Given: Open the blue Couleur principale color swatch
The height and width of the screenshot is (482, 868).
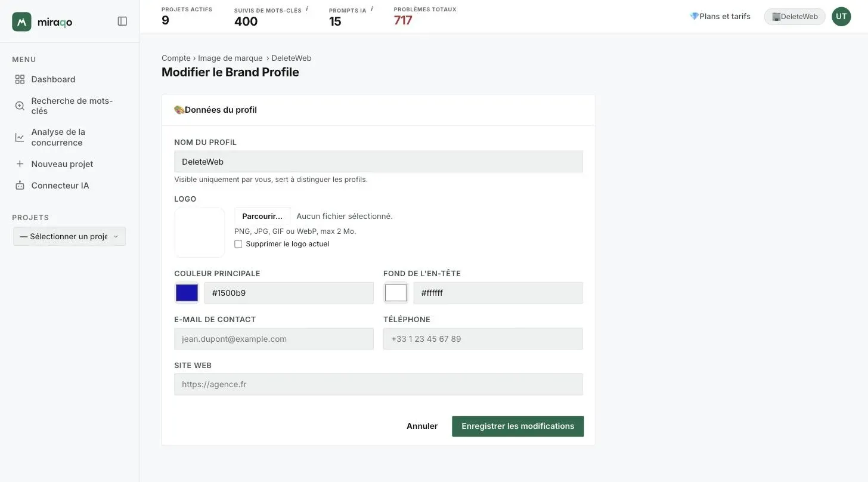Looking at the screenshot, I should click(x=187, y=293).
